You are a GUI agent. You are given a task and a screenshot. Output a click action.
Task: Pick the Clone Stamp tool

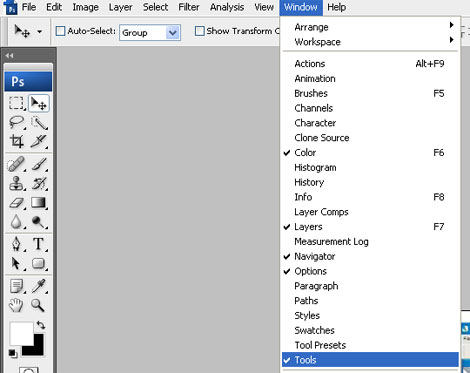16,183
